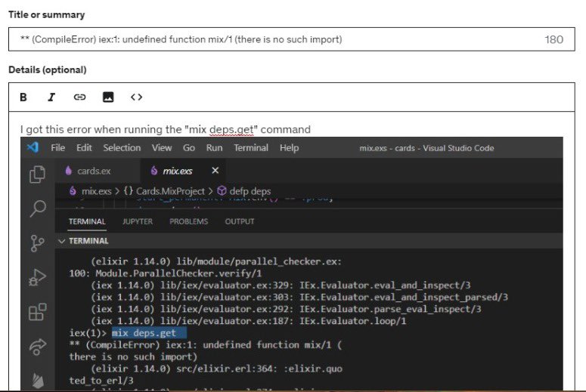Open the Extensions icon in the VS Code sidebar
This screenshot has width=586, height=392.
37,312
